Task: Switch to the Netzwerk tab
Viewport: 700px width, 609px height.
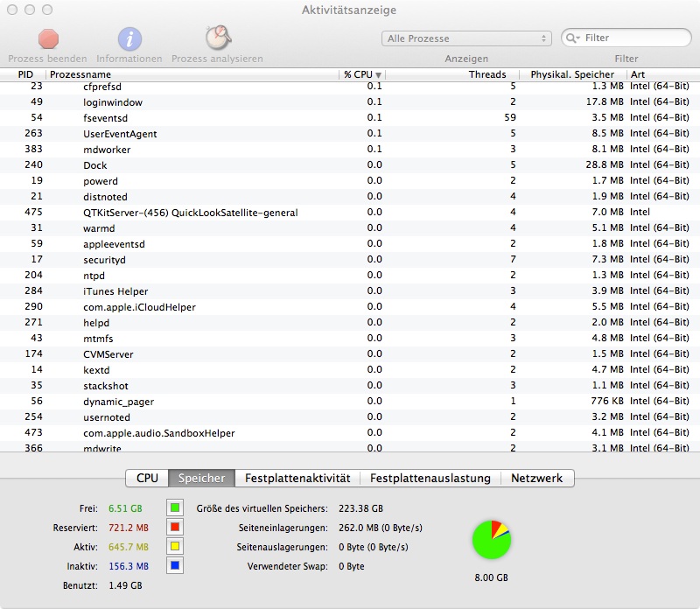Action: [x=537, y=478]
